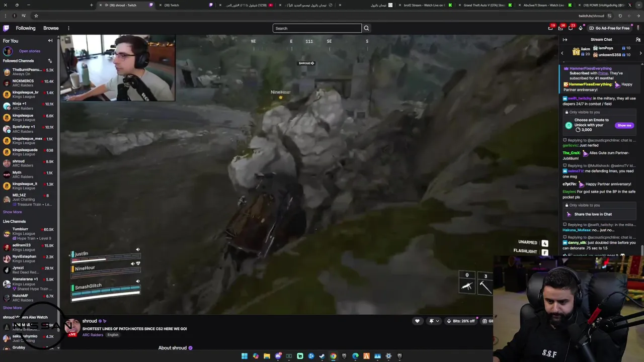Click Share the love in Chat
Screen dimensions: 644x362
coord(593,214)
